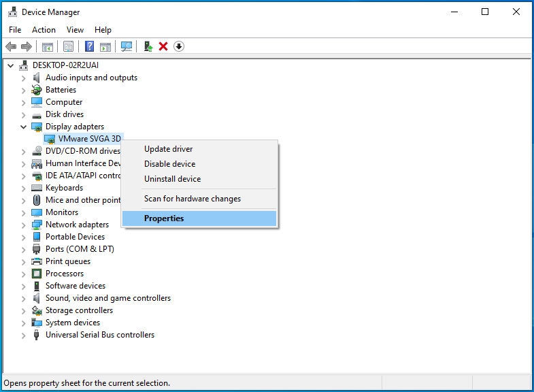
Task: Click the Universal Serial Bus controllers icon
Action: click(x=37, y=335)
